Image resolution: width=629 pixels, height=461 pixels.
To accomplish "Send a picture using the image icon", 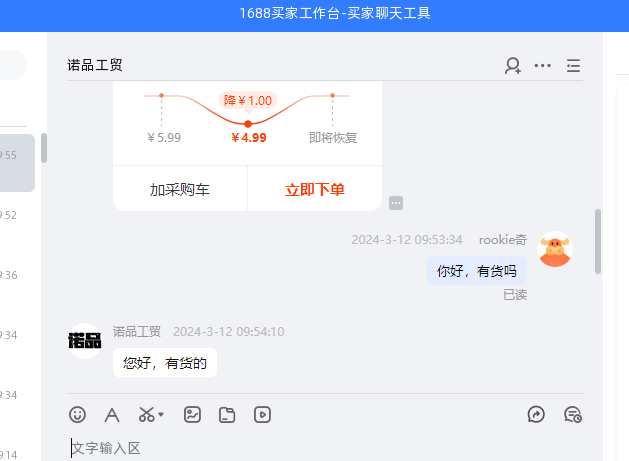I will click(x=193, y=414).
